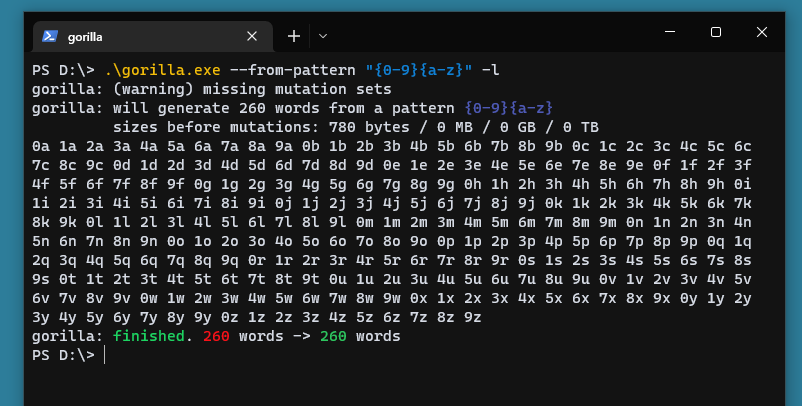Image resolution: width=802 pixels, height=406 pixels.
Task: Select the gorilla terminal tab
Action: point(152,36)
